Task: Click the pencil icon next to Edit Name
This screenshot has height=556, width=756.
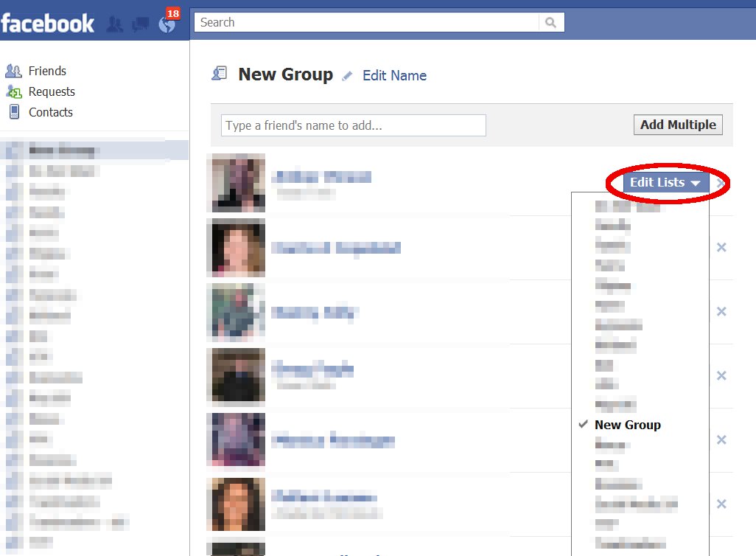Action: tap(347, 76)
